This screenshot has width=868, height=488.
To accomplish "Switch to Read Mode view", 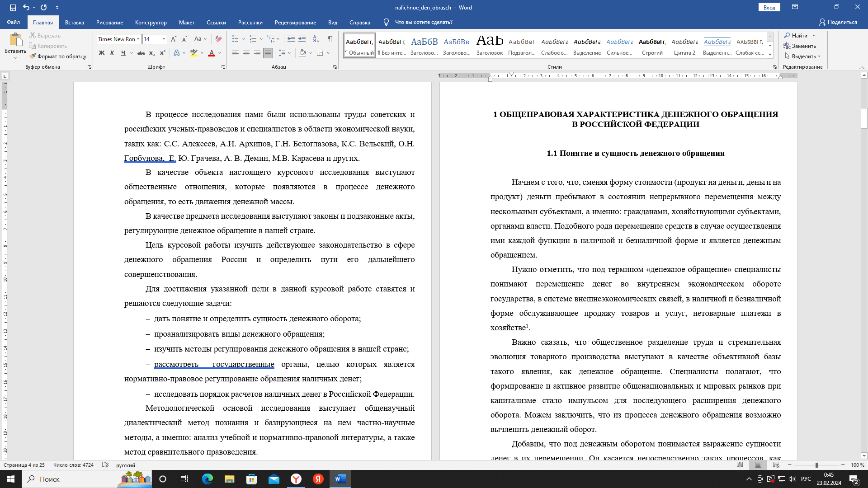I will click(740, 465).
